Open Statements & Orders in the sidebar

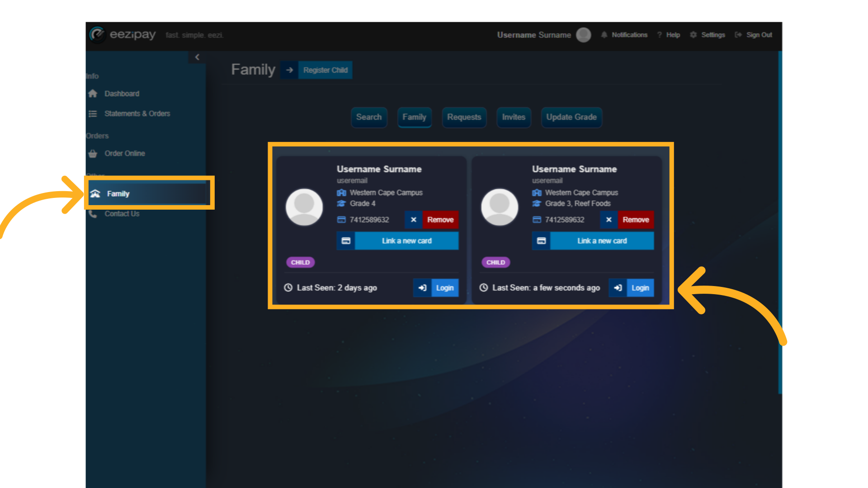137,113
